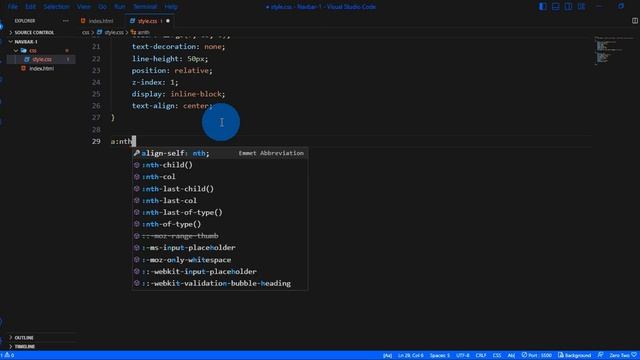
Task: Open Explorer more actions ellipsis
Action: tap(66, 21)
